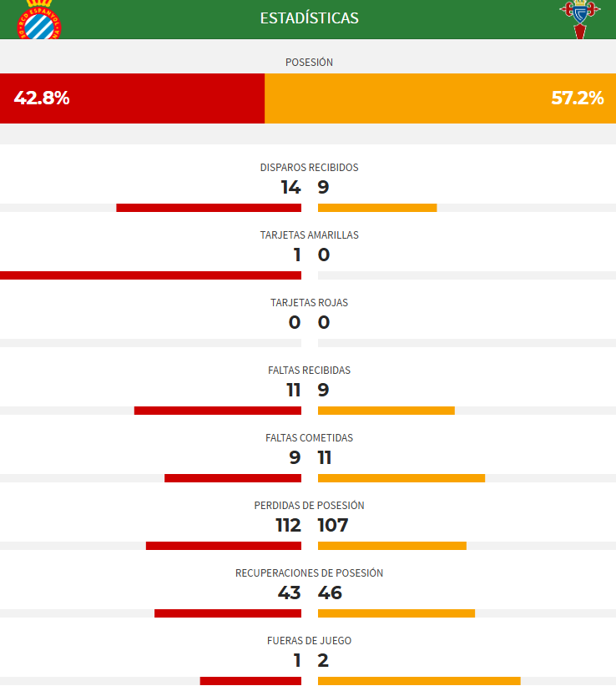Viewport: 616px width, 691px height.
Task: Click the Tarjetas Rojas stat label
Action: pos(309,302)
